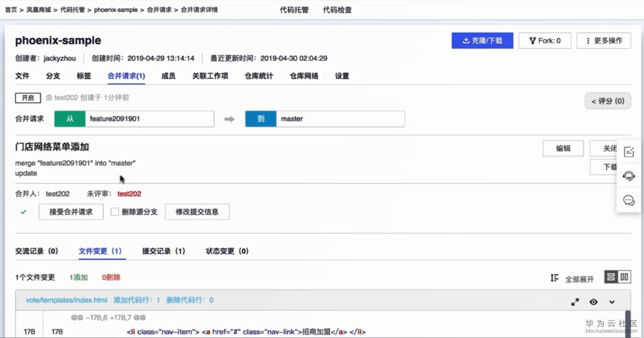644x338 pixels.
Task: Switch to the 成员 tab
Action: point(169,76)
